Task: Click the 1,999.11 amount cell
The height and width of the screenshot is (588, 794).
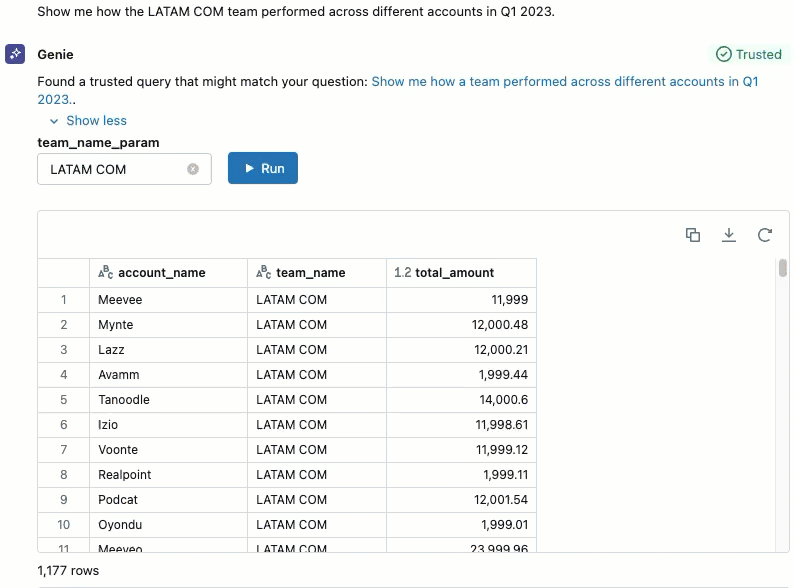Action: [461, 475]
